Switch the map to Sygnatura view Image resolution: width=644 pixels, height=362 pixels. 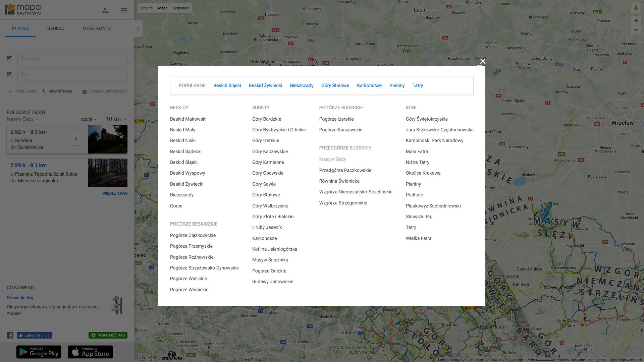(181, 8)
